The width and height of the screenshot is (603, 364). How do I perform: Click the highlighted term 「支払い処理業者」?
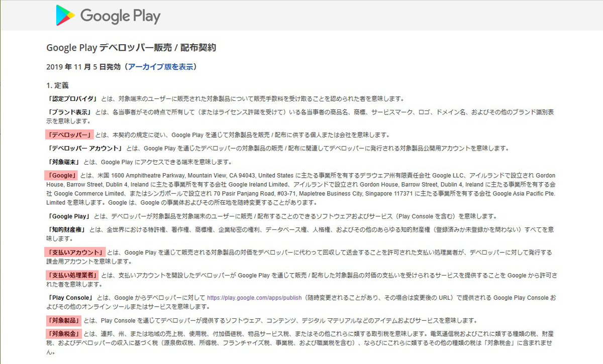72,276
